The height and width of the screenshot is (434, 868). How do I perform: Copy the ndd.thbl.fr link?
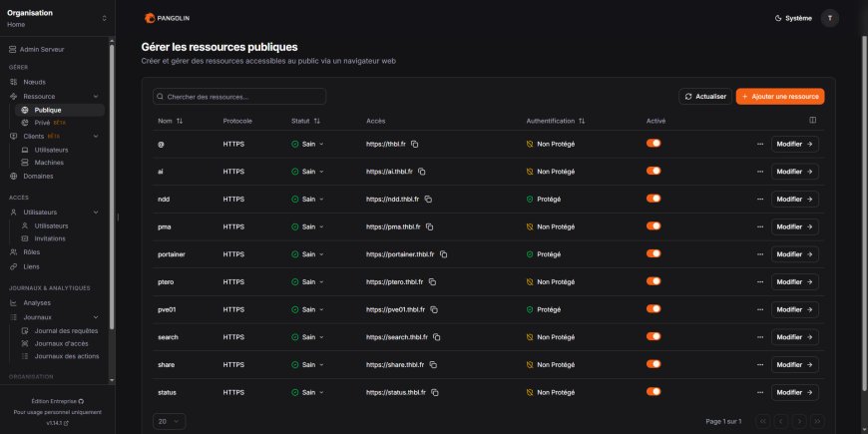point(428,200)
